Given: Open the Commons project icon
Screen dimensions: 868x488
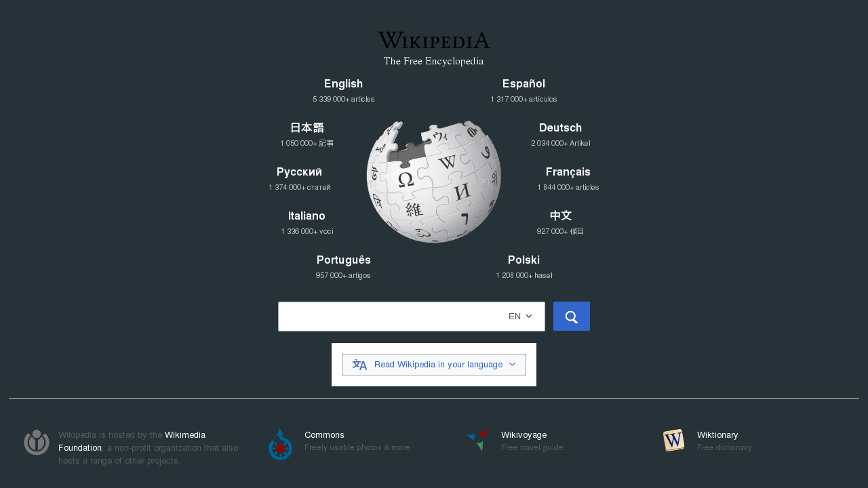Looking at the screenshot, I should click(x=280, y=444).
